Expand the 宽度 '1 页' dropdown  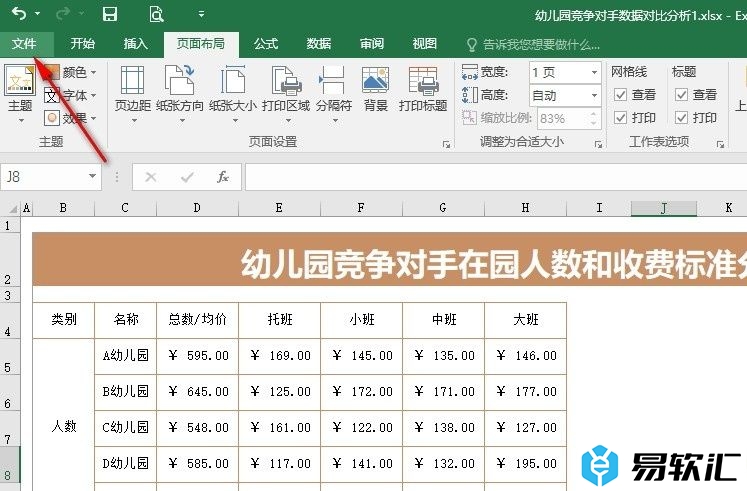594,72
